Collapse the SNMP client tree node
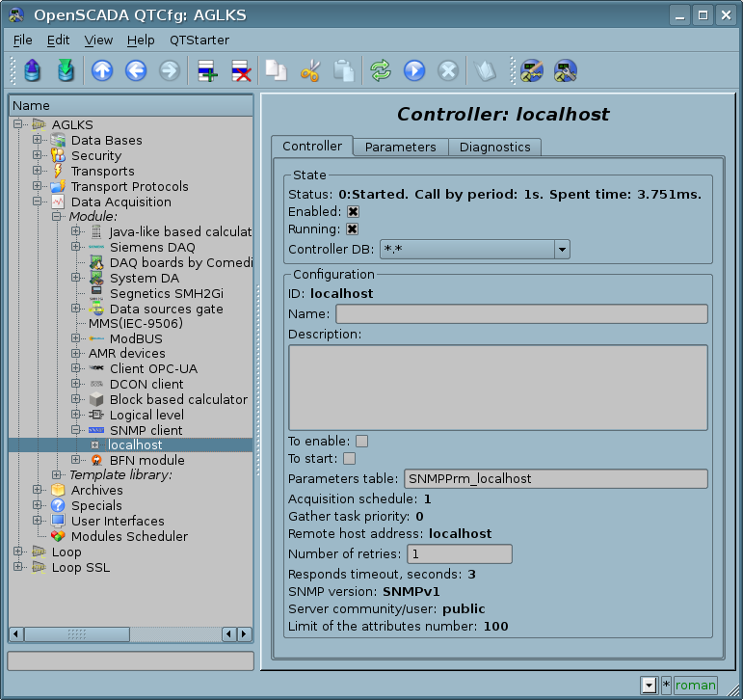Screen dimensions: 743x700 [x=75, y=430]
